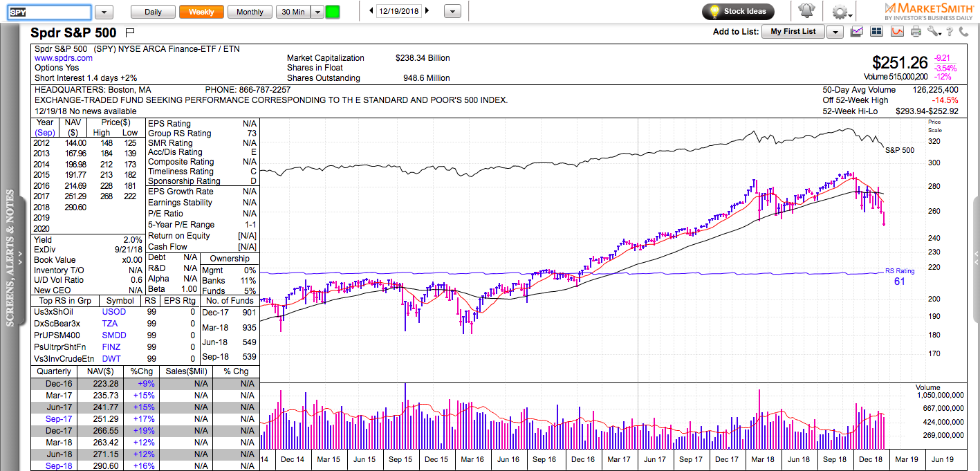Open FINZ symbol in Top RS list

[111, 347]
